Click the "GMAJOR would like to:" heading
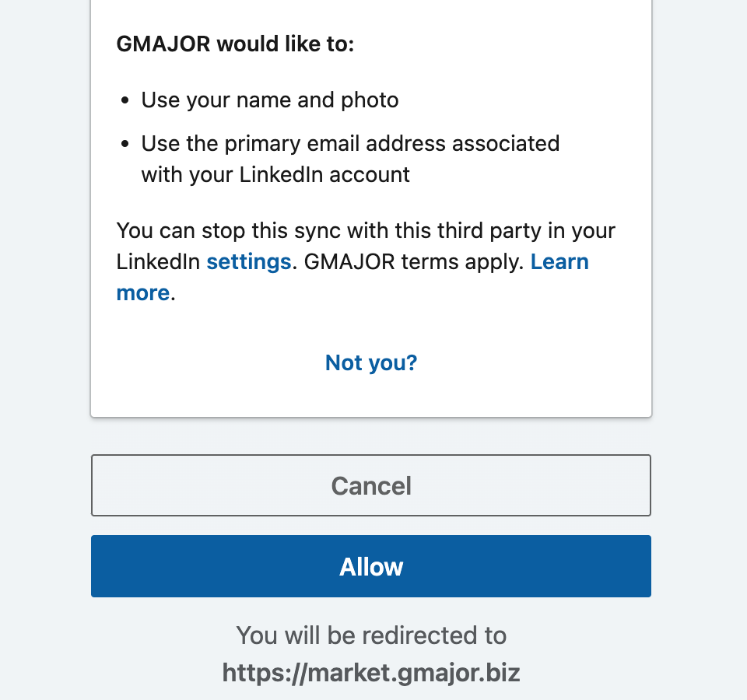 [235, 44]
